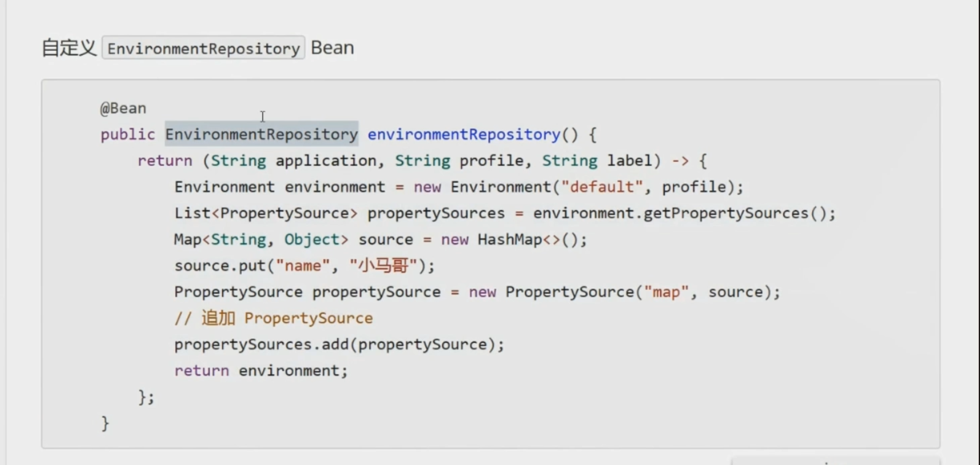Click Map<String, Object> declaration
The width and height of the screenshot is (980, 465).
tap(261, 239)
